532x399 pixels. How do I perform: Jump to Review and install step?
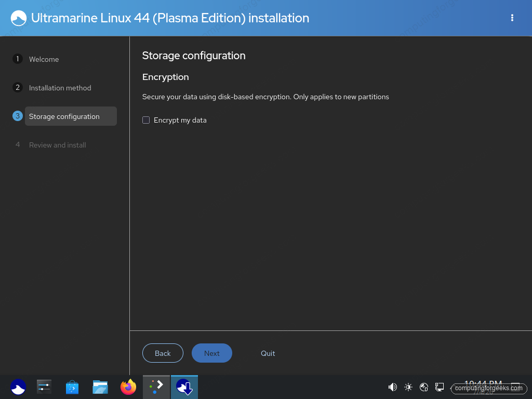(x=58, y=145)
